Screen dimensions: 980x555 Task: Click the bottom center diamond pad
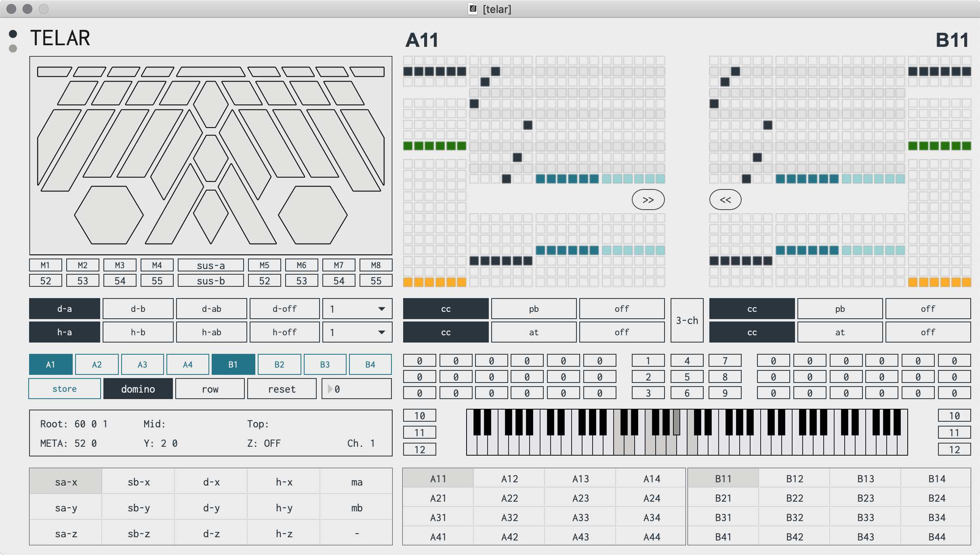click(211, 217)
